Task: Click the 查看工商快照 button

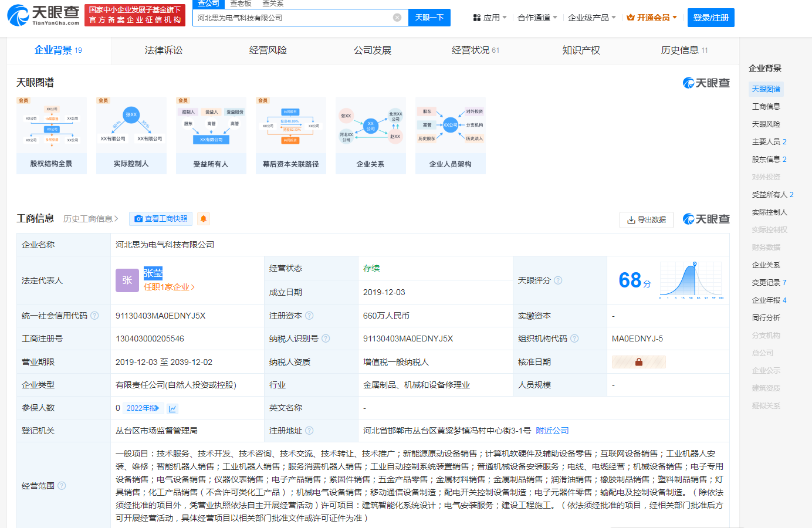Action: 161,219
